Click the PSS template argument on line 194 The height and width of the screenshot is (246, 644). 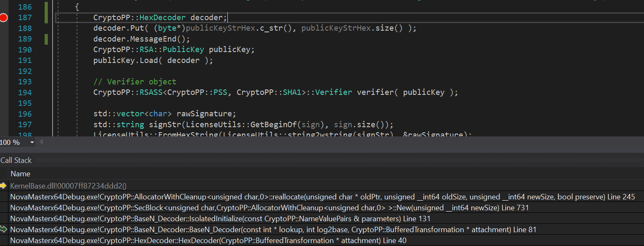coord(220,92)
